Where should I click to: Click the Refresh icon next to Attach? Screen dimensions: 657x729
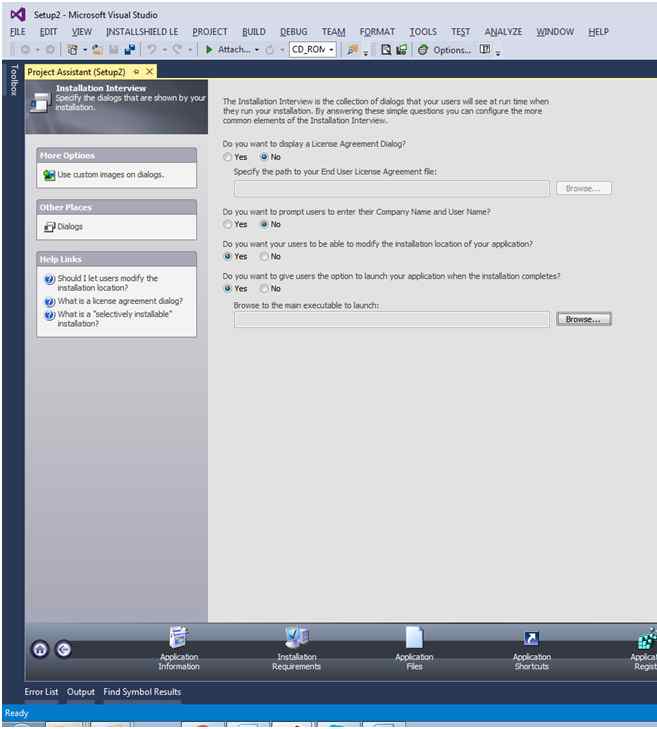(270, 50)
